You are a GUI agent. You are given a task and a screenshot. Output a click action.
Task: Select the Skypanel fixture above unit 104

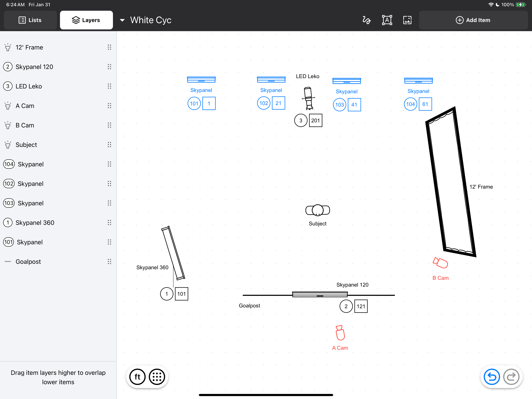point(418,81)
